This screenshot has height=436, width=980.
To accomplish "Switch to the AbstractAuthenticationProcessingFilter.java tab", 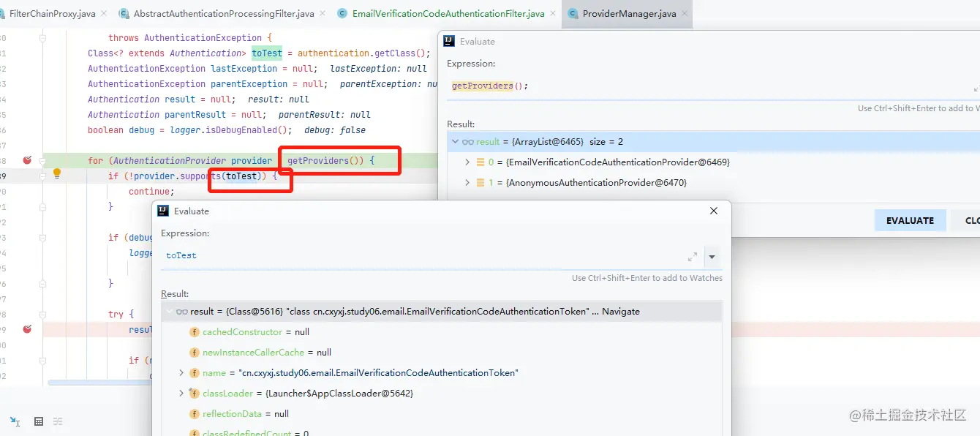I will pos(224,14).
